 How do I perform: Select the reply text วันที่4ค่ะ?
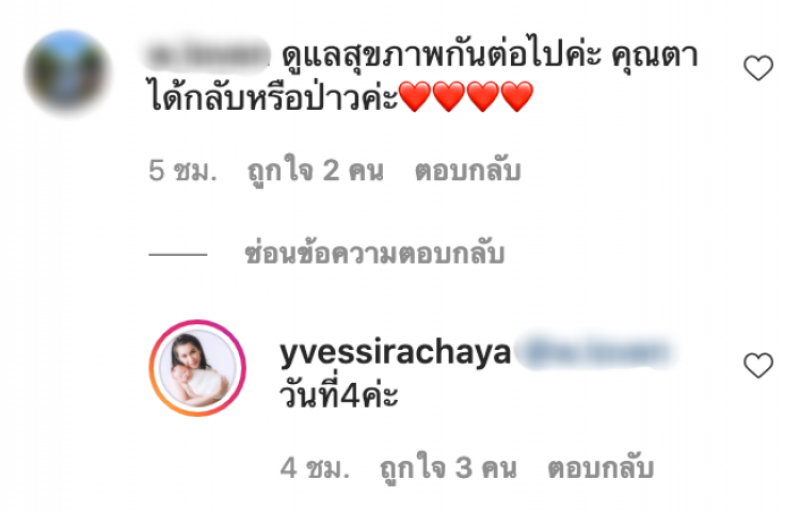click(339, 393)
